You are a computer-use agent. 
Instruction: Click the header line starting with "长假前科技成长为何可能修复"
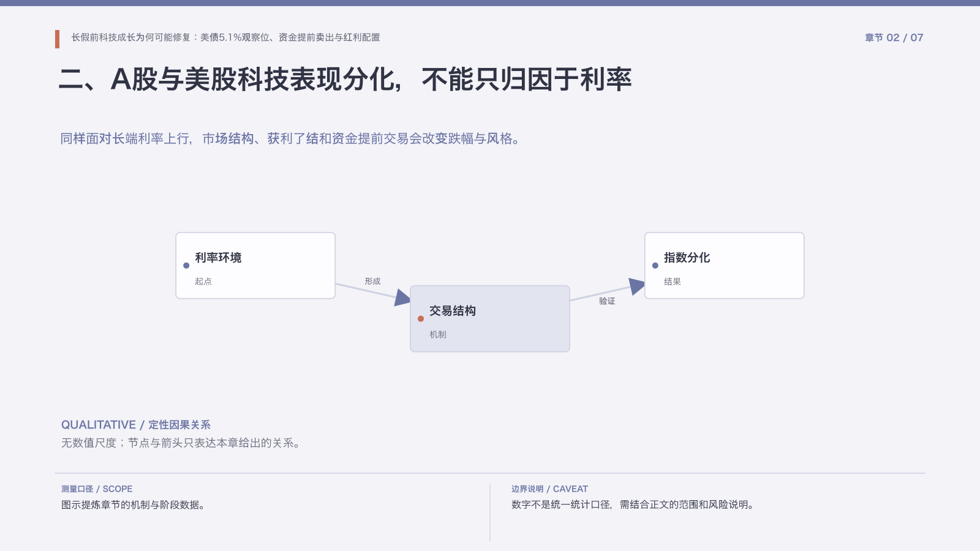225,37
